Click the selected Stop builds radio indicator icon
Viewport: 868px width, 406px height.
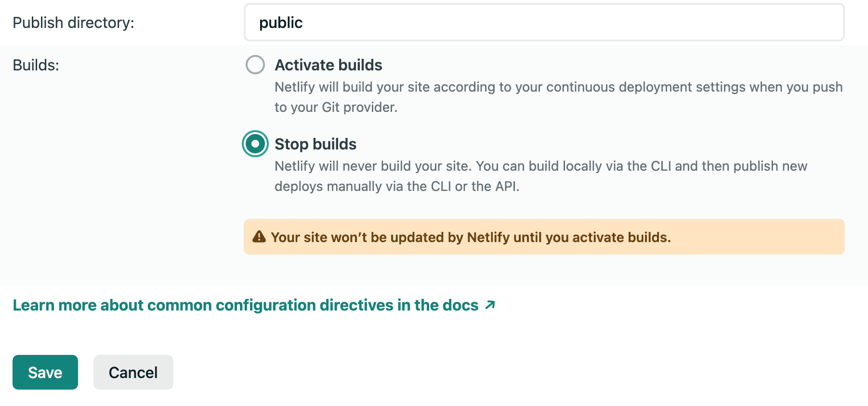[x=255, y=143]
